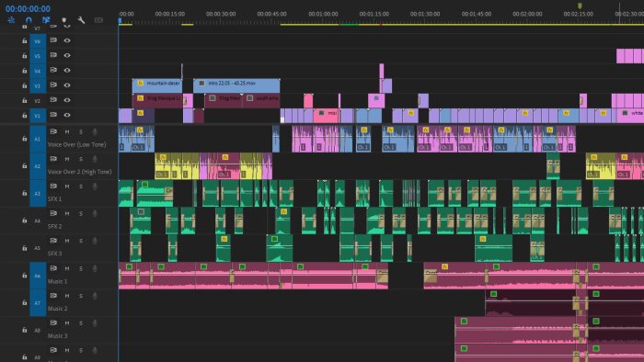Target the A4 track header
This screenshot has height=362, width=644.
click(x=38, y=221)
